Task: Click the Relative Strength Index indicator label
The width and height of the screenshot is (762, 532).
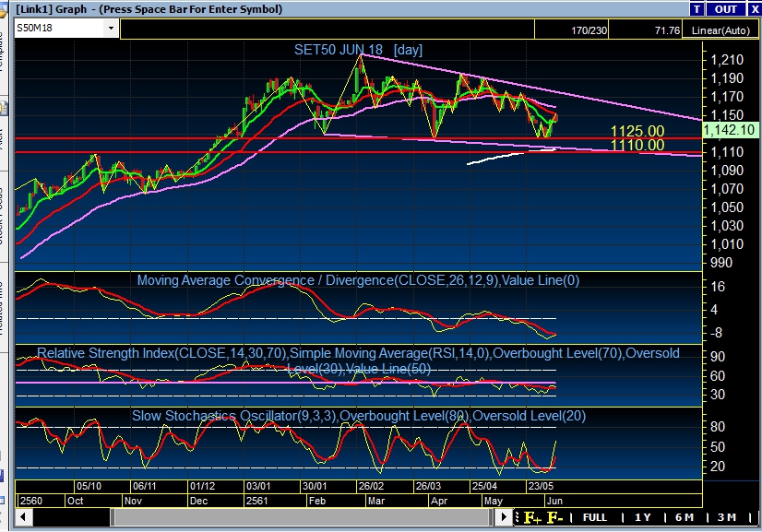Action: [x=358, y=361]
